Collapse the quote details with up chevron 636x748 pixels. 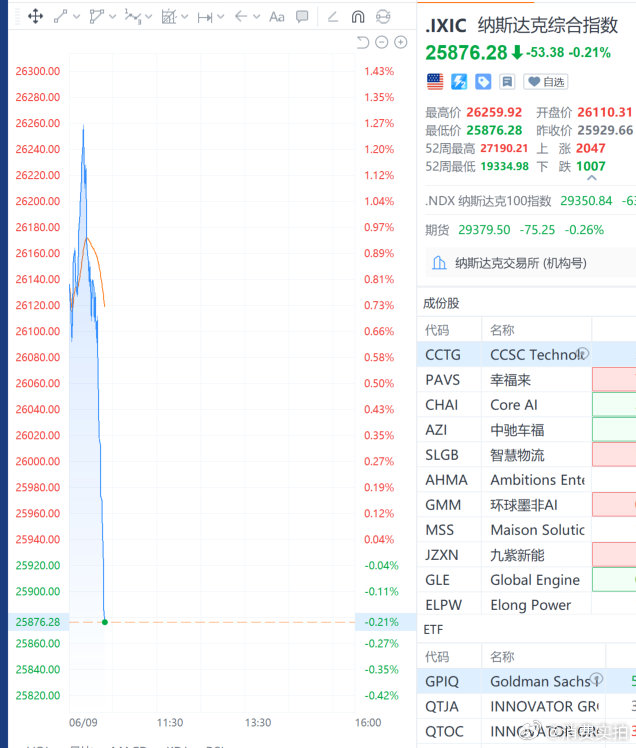592,178
